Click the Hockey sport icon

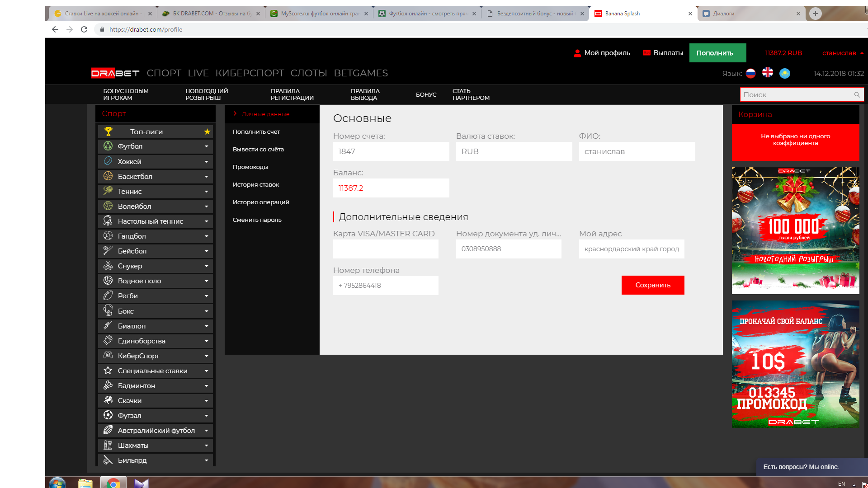pyautogui.click(x=108, y=161)
